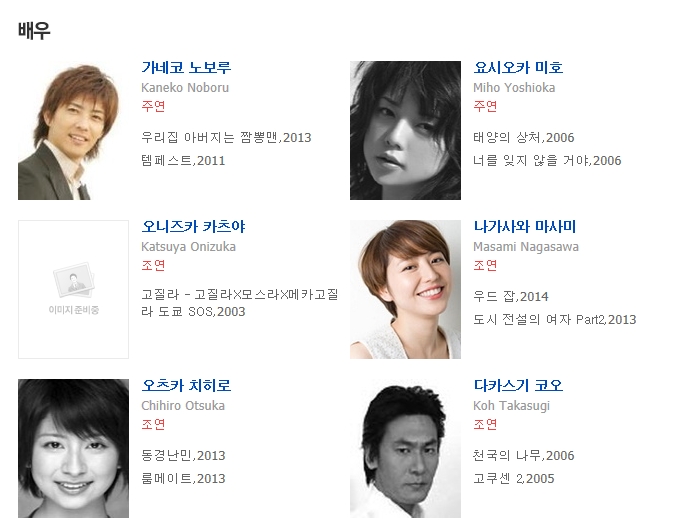
Task: Click the 가네코 노보루 actor name link
Action: tap(186, 67)
